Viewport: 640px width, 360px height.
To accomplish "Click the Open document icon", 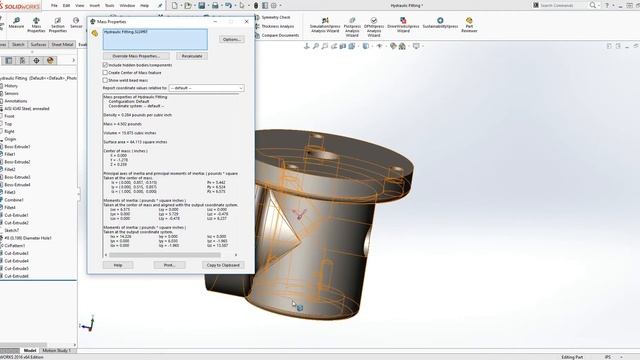I will (x=188, y=6).
